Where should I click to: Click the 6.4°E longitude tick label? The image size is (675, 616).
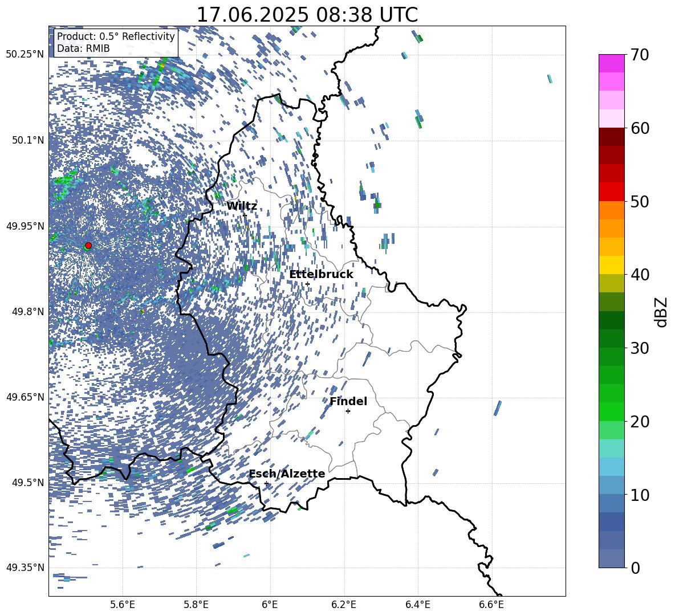tap(417, 605)
